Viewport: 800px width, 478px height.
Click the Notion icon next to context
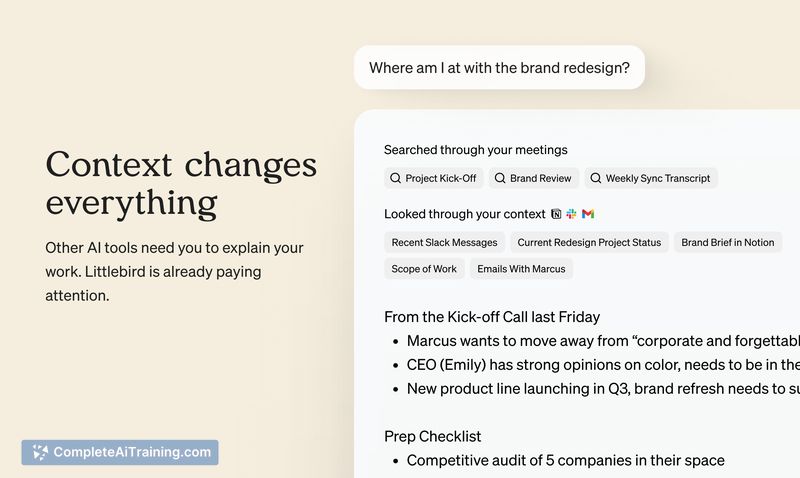point(556,214)
